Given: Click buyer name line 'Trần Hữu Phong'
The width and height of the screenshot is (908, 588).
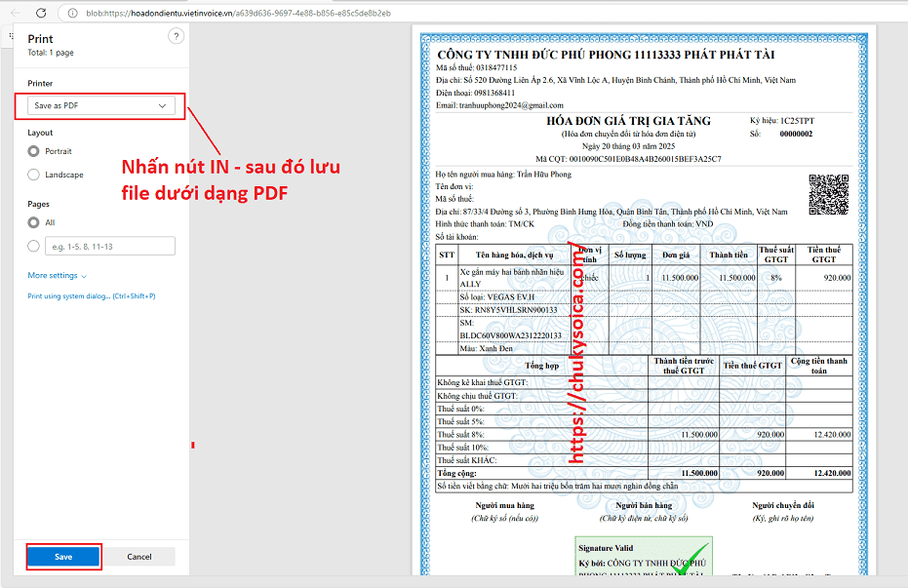Looking at the screenshot, I should coord(503,175).
